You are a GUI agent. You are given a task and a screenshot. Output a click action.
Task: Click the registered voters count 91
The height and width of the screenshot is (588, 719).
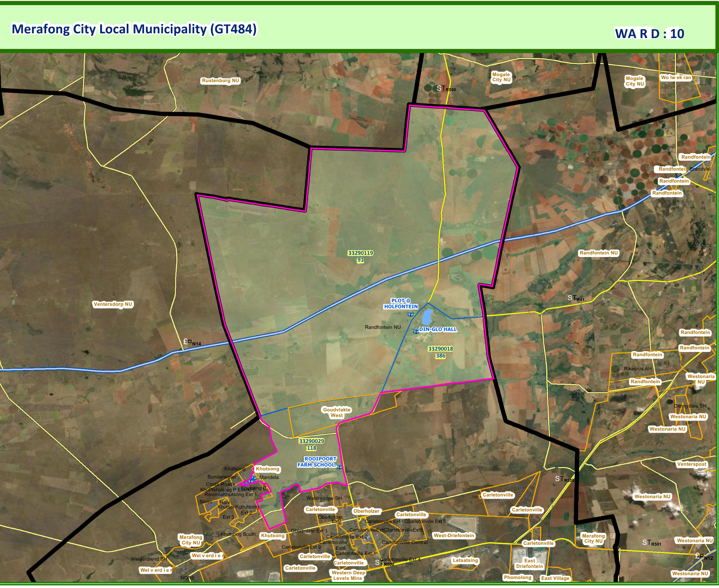click(x=360, y=260)
